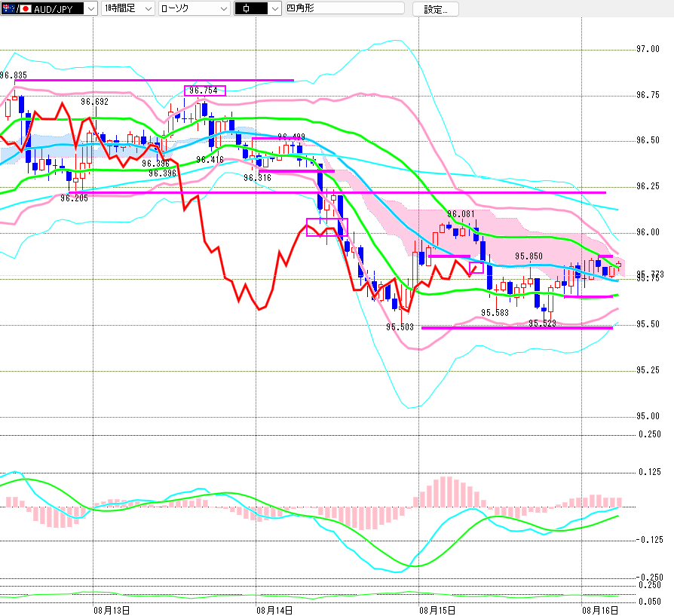Screen dimensions: 674x616
Task: Open the 1時間足 timeframe dropdown
Action: [127, 8]
